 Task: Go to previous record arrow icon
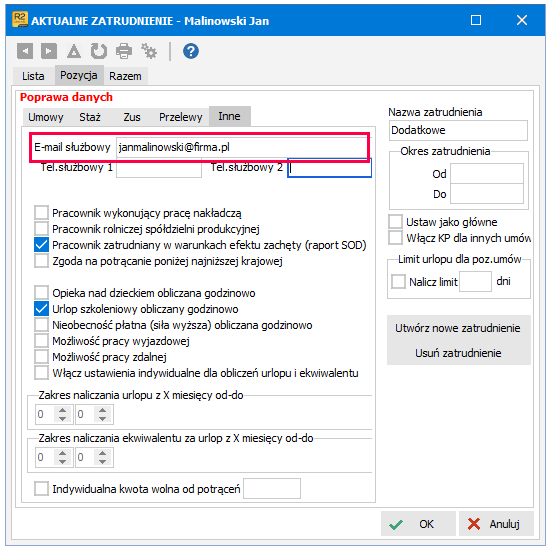(25, 51)
